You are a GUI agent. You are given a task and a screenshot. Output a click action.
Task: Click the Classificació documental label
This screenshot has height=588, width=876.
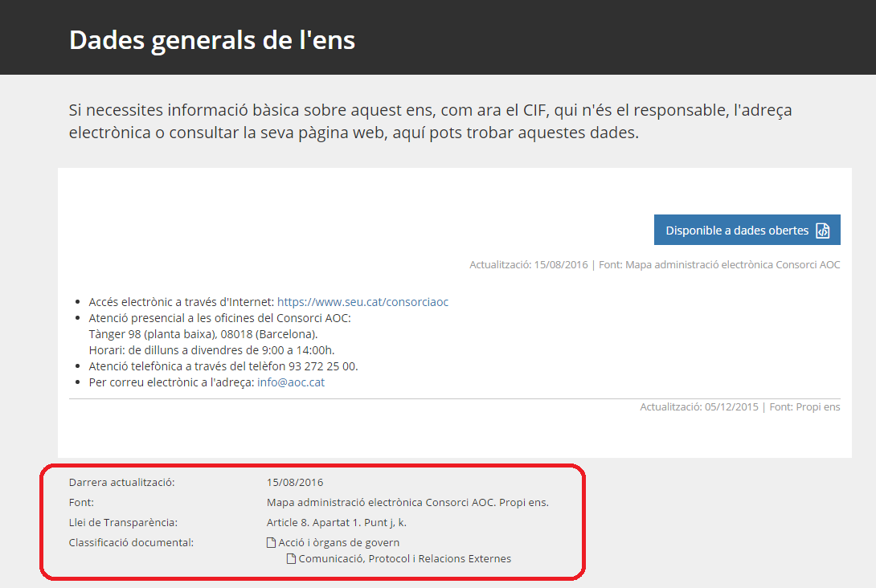click(x=131, y=543)
